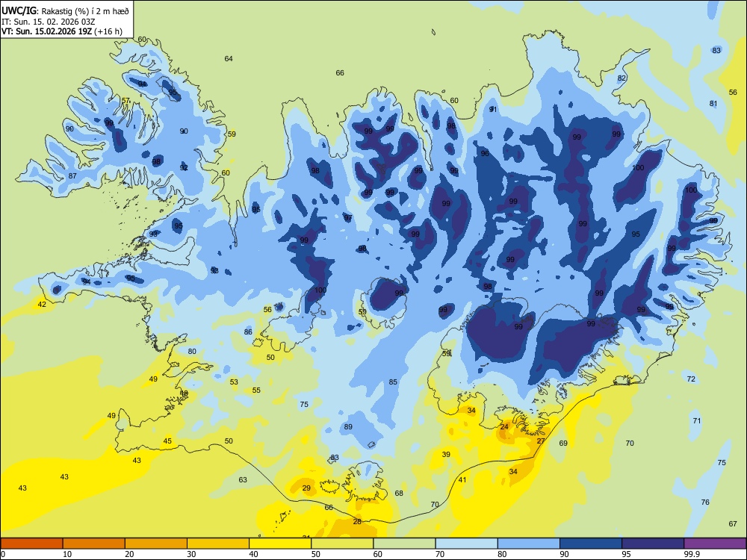
Task: Click the humidity value 53 on the map
Action: click(234, 382)
